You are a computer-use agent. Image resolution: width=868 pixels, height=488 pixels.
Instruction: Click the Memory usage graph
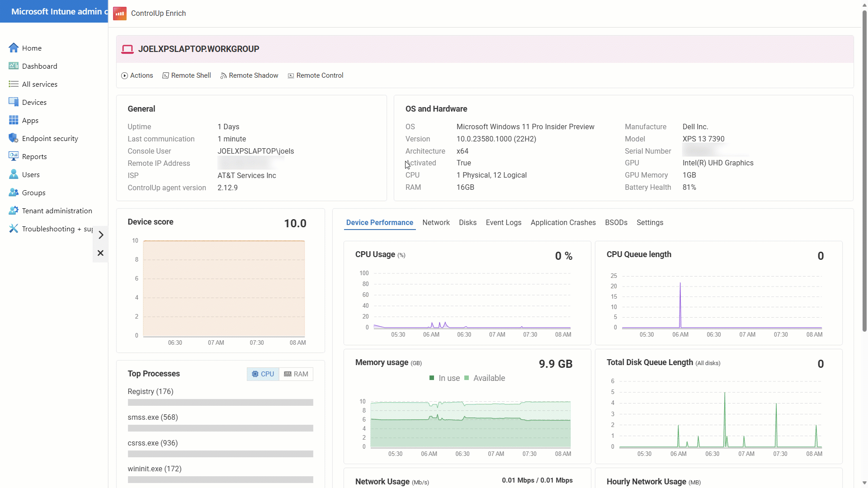[x=470, y=424]
